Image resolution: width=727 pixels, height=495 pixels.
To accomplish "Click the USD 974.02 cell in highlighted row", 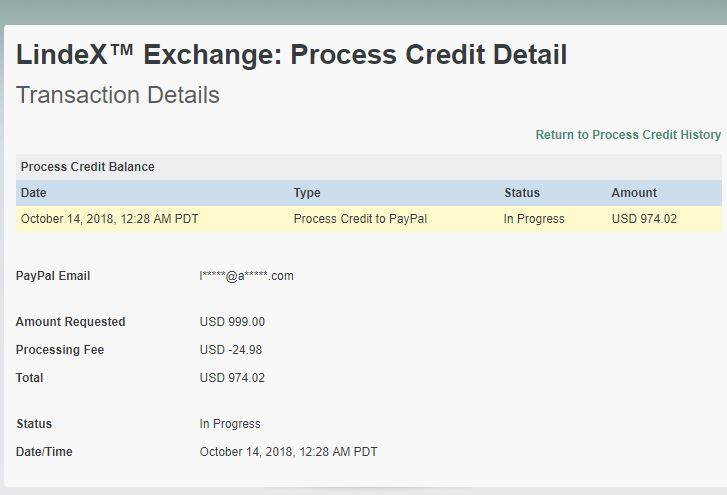I will pyautogui.click(x=644, y=219).
